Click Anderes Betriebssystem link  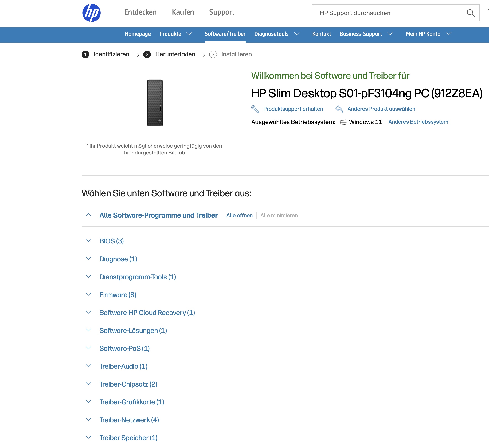click(418, 122)
